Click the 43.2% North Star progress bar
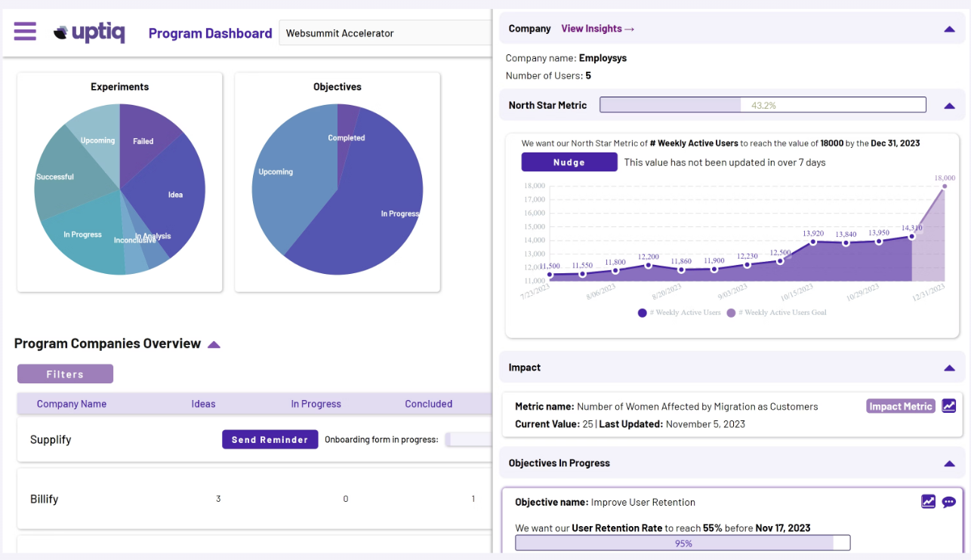Image resolution: width=971 pixels, height=560 pixels. [x=763, y=104]
